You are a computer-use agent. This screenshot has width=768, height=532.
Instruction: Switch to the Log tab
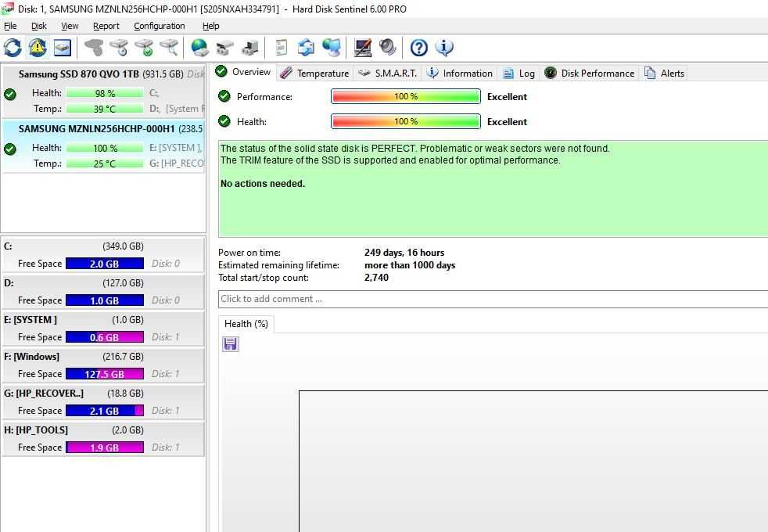coord(519,73)
